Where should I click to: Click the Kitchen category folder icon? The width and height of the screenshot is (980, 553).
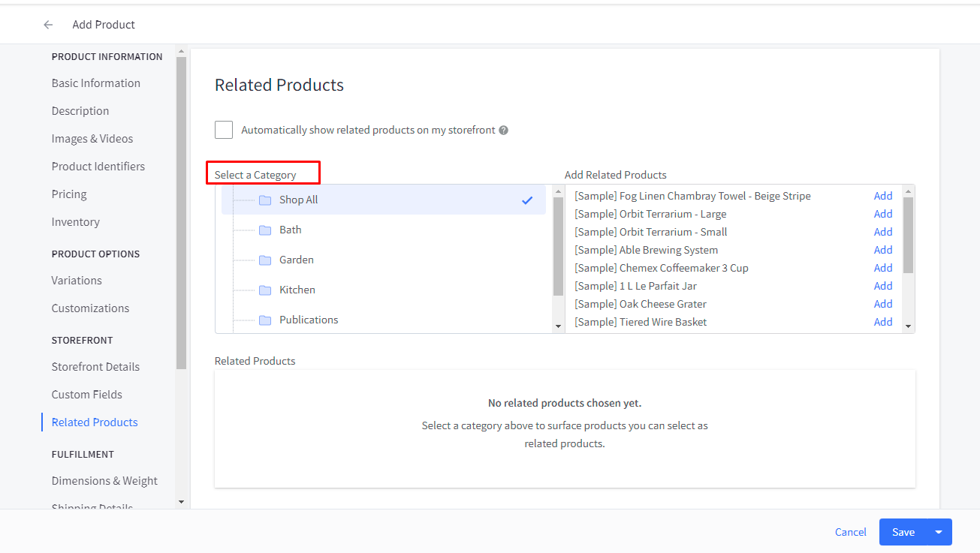point(265,290)
